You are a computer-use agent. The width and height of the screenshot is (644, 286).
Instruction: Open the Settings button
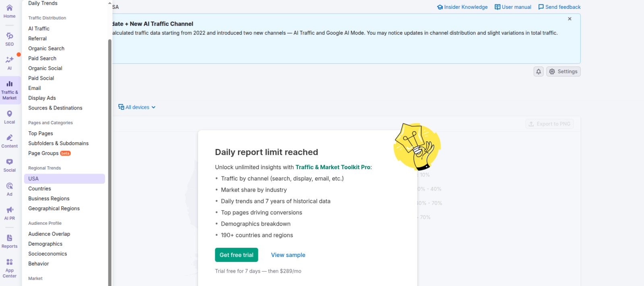pos(563,72)
